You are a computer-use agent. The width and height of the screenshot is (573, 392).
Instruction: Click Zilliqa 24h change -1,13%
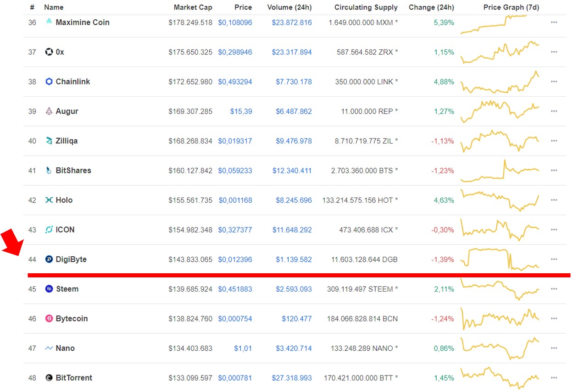pyautogui.click(x=443, y=141)
